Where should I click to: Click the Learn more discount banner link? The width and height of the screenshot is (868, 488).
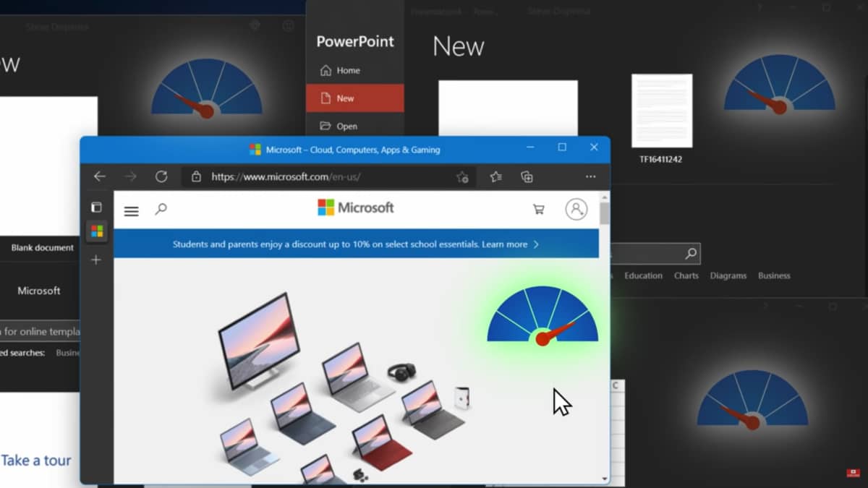click(510, 244)
